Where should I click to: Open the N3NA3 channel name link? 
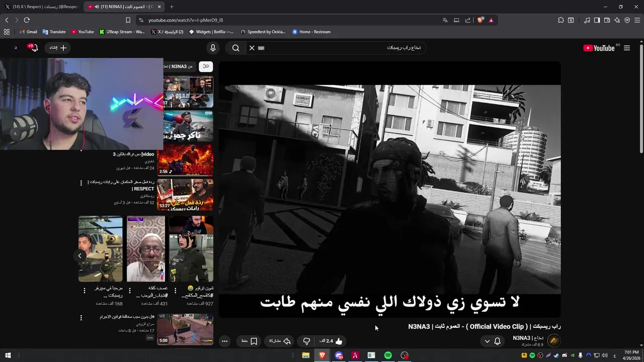point(528,338)
